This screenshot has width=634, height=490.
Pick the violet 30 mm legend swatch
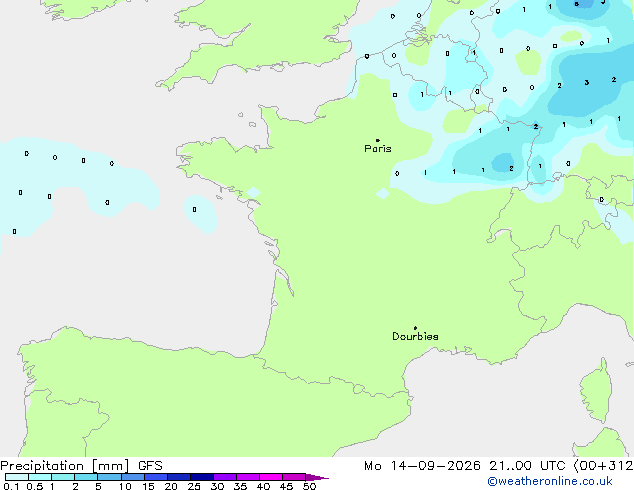pos(225,477)
